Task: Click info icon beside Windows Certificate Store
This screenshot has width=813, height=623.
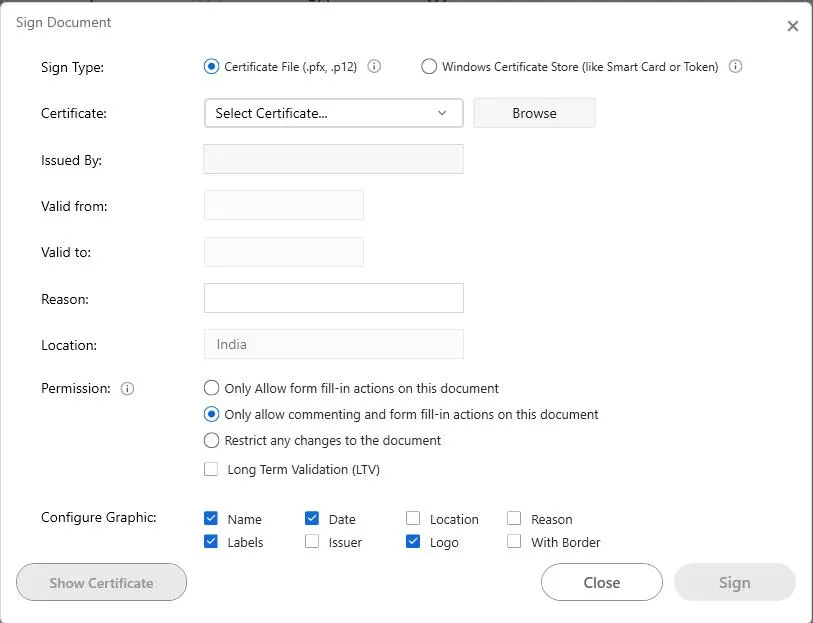Action: [735, 67]
